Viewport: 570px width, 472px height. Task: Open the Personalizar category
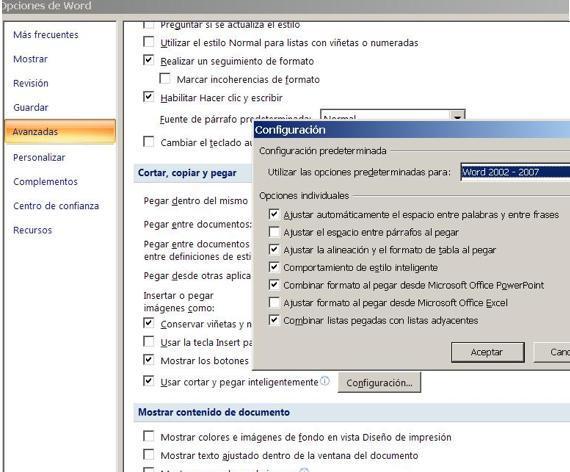click(39, 157)
